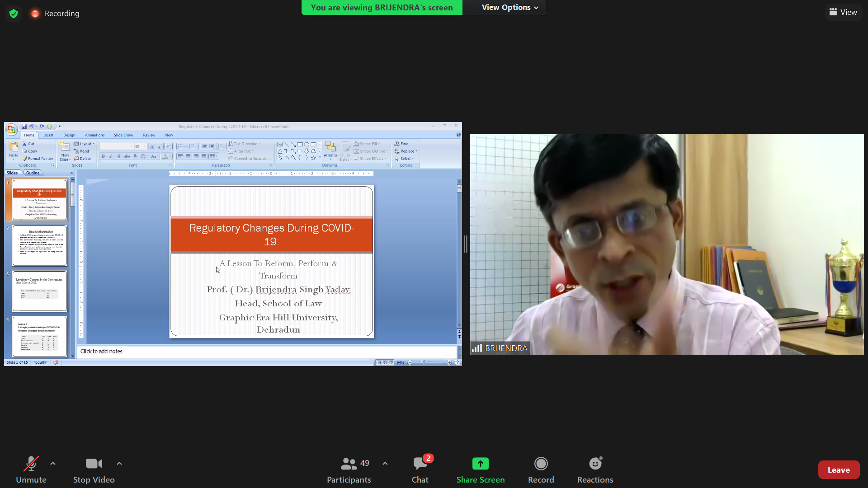This screenshot has height=488, width=868.
Task: Expand audio options arrow beside Unmute
Action: pyautogui.click(x=53, y=464)
